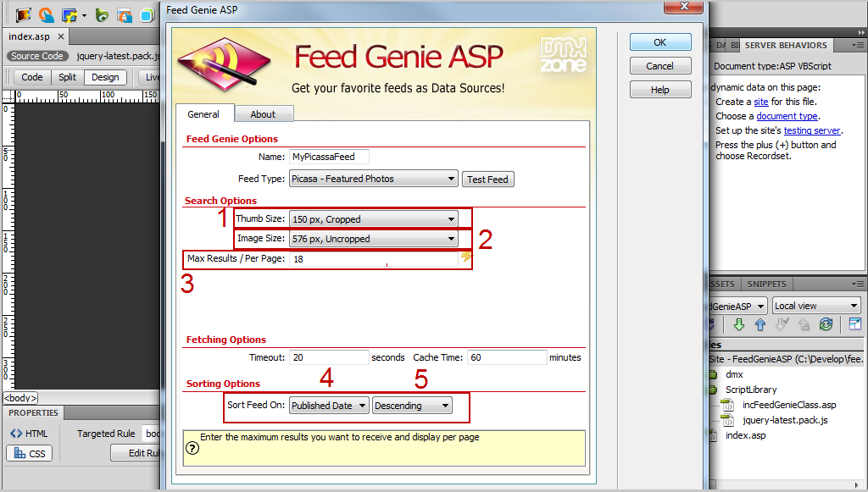The height and width of the screenshot is (492, 868).
Task: Click the 'document type' link
Action: (787, 116)
